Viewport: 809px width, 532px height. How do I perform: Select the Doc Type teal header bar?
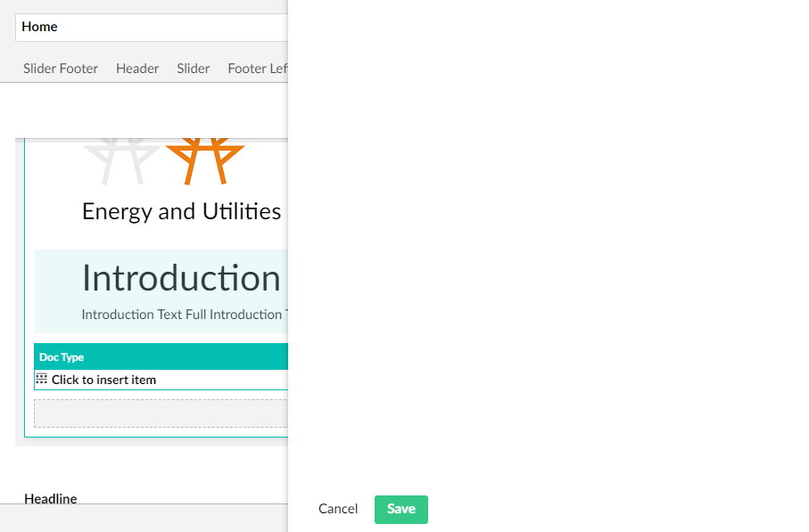pos(161,356)
